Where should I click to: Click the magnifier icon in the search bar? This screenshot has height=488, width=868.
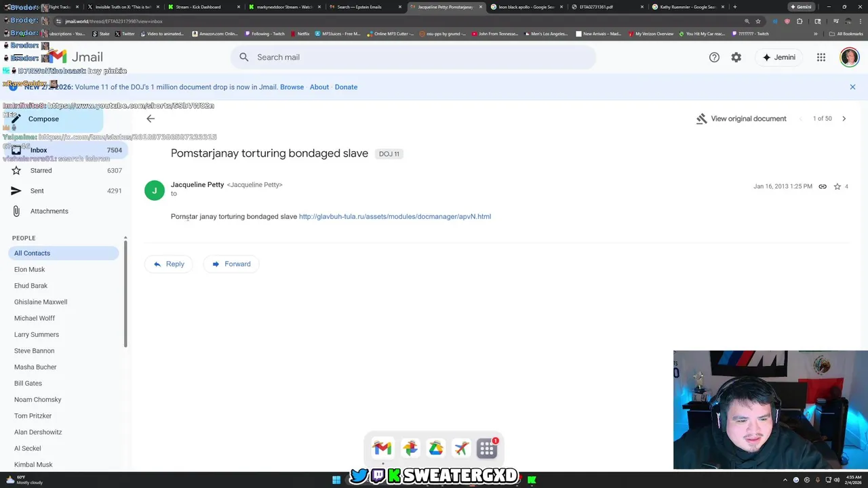click(244, 57)
